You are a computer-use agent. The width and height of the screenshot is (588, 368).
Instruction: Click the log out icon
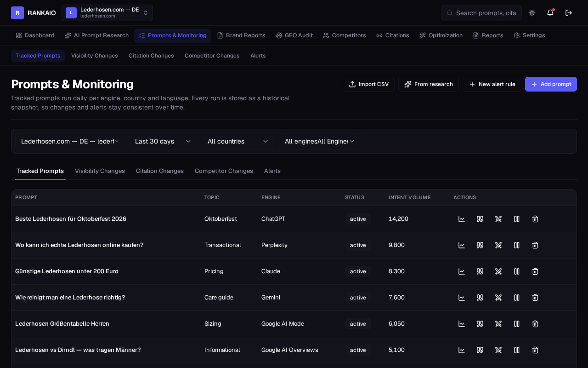tap(569, 13)
